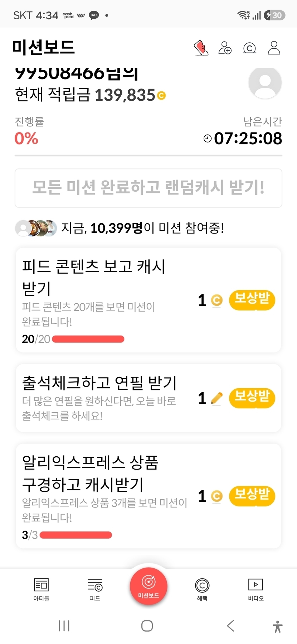This screenshot has height=644, width=297.
Task: Switch to the 피드 tab
Action: pos(95,590)
